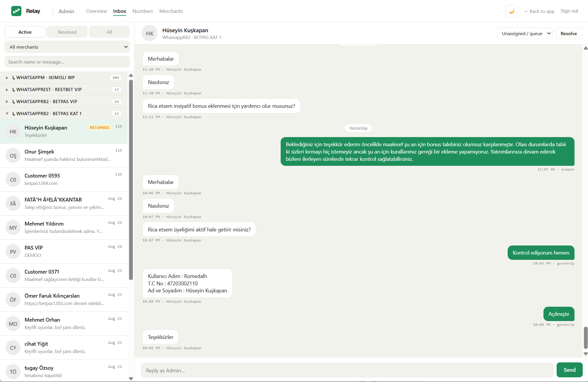Click the Açılmıştır message bubble
Image resolution: width=588 pixels, height=382 pixels.
click(559, 314)
